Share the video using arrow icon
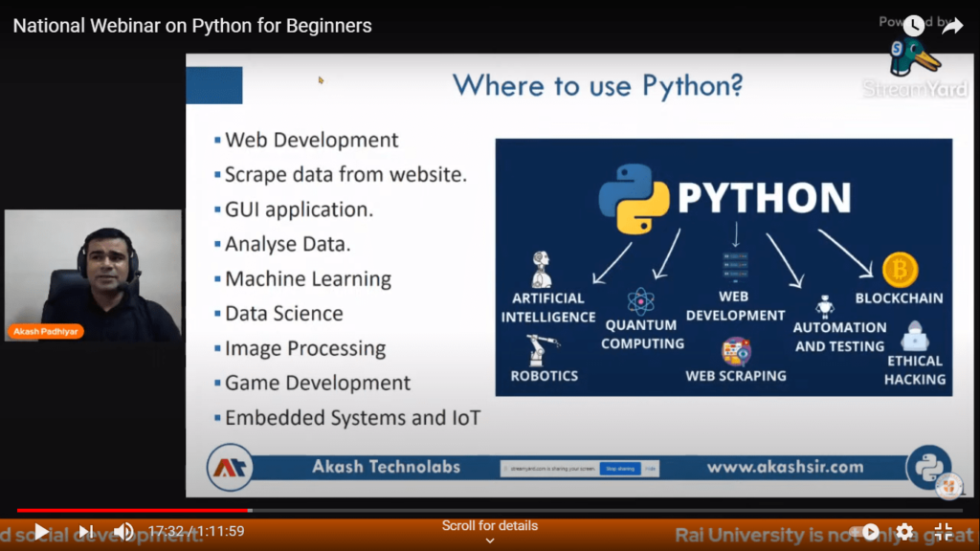The width and height of the screenshot is (980, 551). 952,26
